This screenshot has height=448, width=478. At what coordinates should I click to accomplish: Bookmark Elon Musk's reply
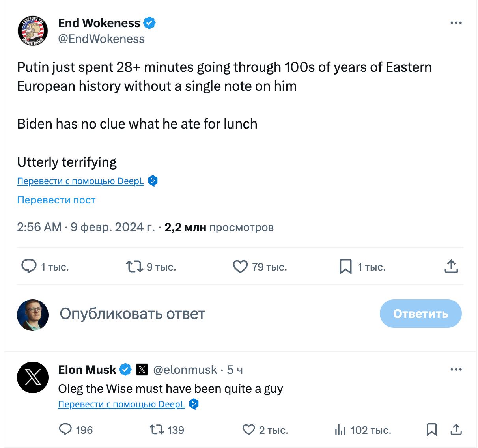pyautogui.click(x=431, y=429)
